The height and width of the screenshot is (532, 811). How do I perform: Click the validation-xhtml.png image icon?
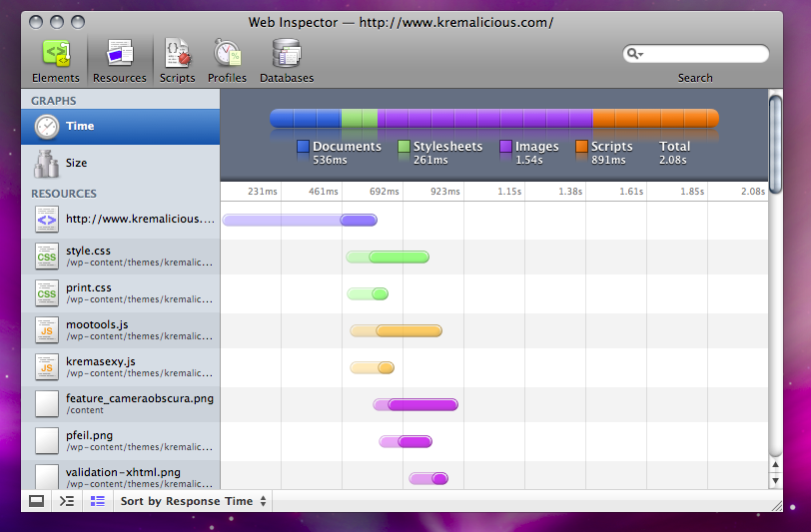pos(47,476)
